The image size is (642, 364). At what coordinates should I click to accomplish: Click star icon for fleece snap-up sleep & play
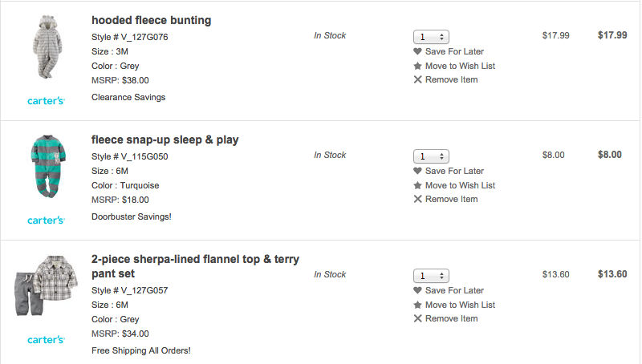coord(417,185)
